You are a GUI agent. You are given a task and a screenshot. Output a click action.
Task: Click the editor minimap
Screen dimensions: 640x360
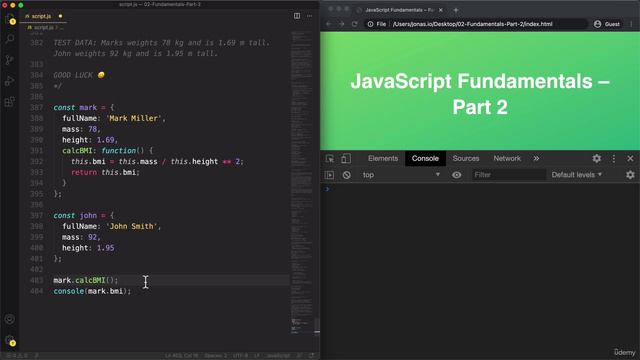tap(302, 184)
